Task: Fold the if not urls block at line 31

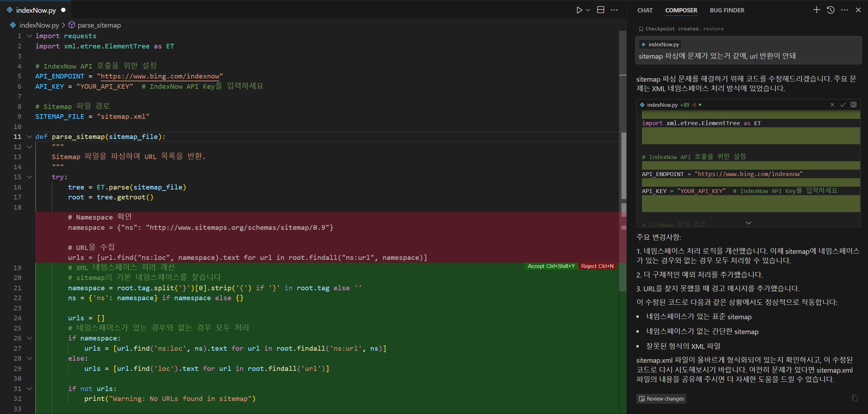Action: tap(30, 389)
